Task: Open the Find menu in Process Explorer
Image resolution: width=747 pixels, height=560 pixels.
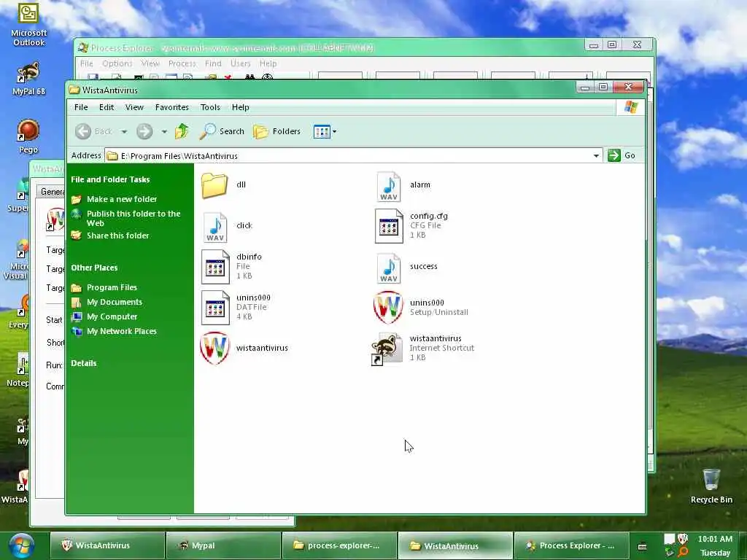Action: point(213,63)
